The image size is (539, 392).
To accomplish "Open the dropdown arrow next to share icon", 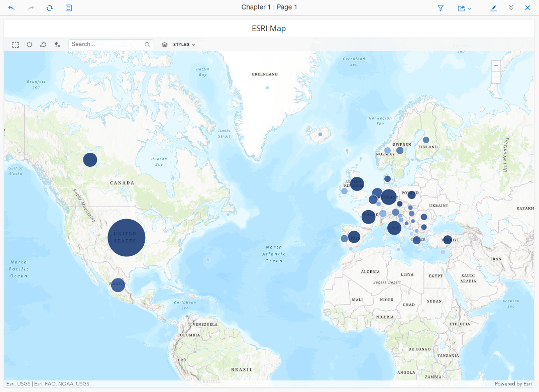I will pos(470,9).
